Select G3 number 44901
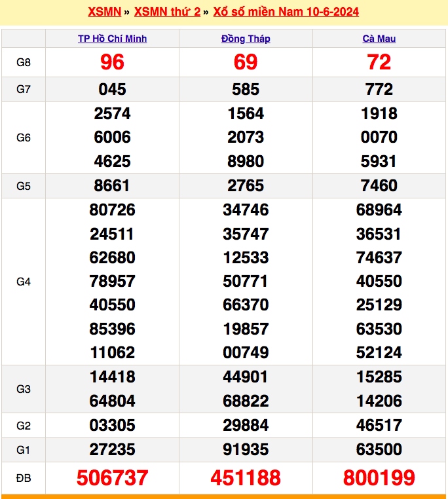Screen dimensions: 448x499 click(246, 377)
